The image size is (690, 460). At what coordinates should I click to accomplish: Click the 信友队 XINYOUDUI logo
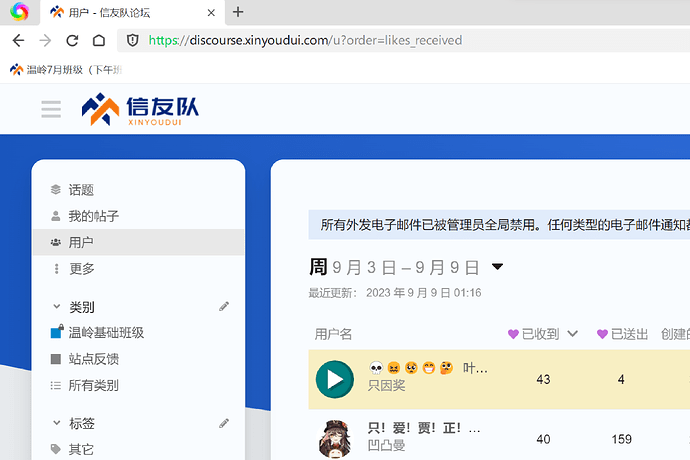tap(140, 109)
